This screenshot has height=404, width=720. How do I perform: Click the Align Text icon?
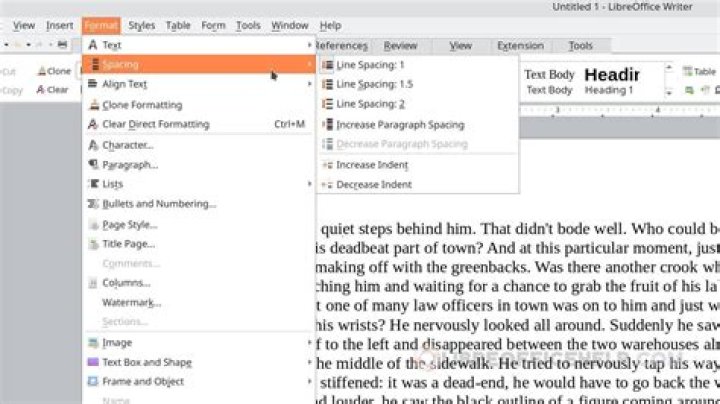tap(93, 84)
